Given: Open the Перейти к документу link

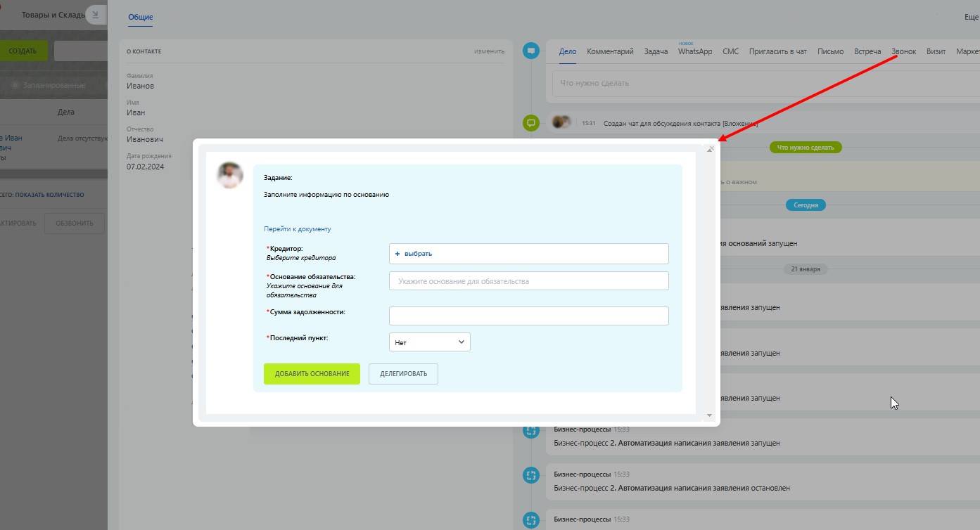Looking at the screenshot, I should tap(298, 228).
